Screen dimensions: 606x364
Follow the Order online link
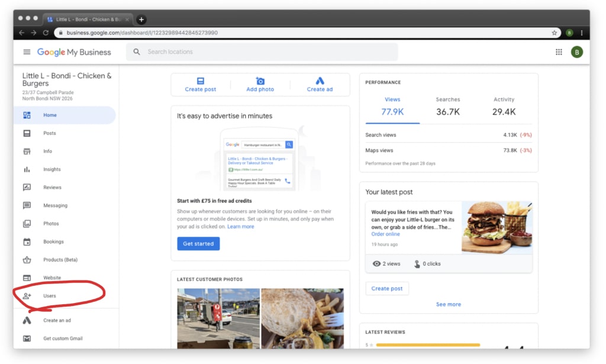point(385,234)
